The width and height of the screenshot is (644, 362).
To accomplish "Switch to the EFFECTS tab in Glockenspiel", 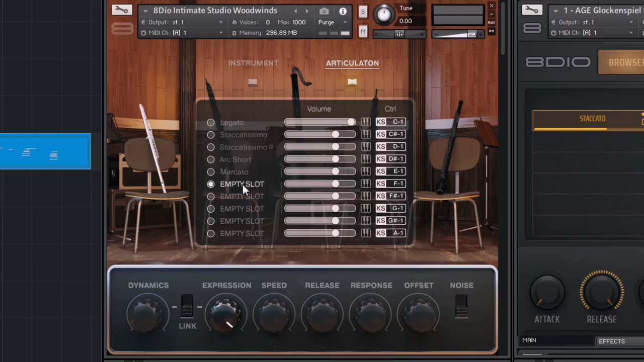I will pos(611,341).
